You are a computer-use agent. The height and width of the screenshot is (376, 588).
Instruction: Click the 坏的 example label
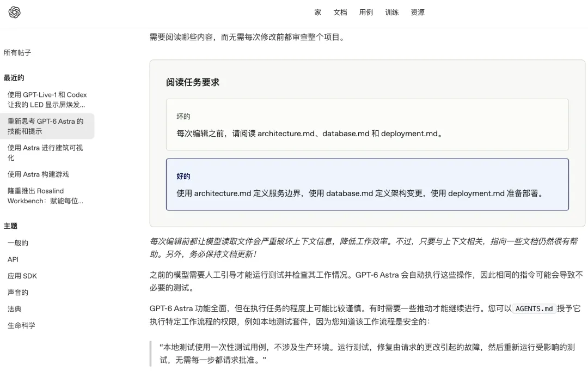(183, 116)
